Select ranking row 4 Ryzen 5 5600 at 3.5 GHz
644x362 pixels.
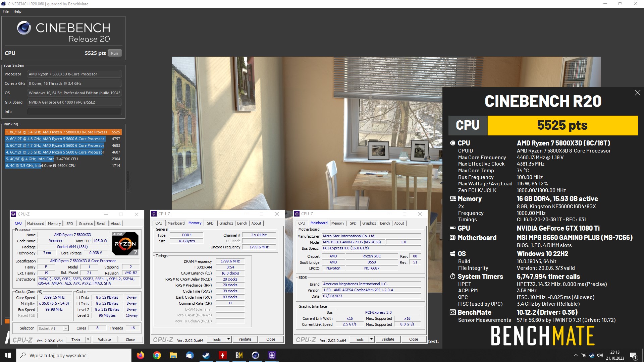(63, 152)
